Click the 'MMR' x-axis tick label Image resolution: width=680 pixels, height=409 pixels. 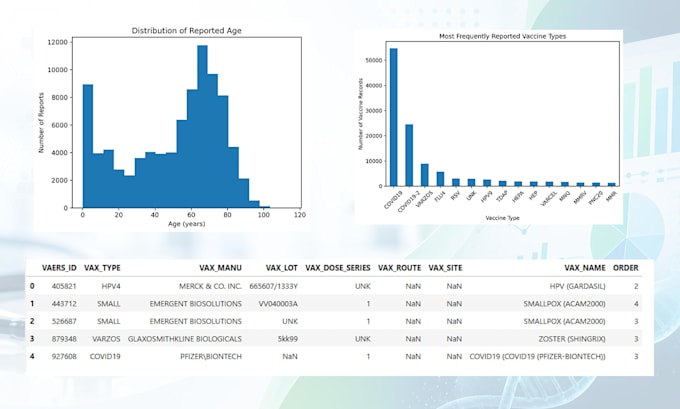(x=611, y=196)
